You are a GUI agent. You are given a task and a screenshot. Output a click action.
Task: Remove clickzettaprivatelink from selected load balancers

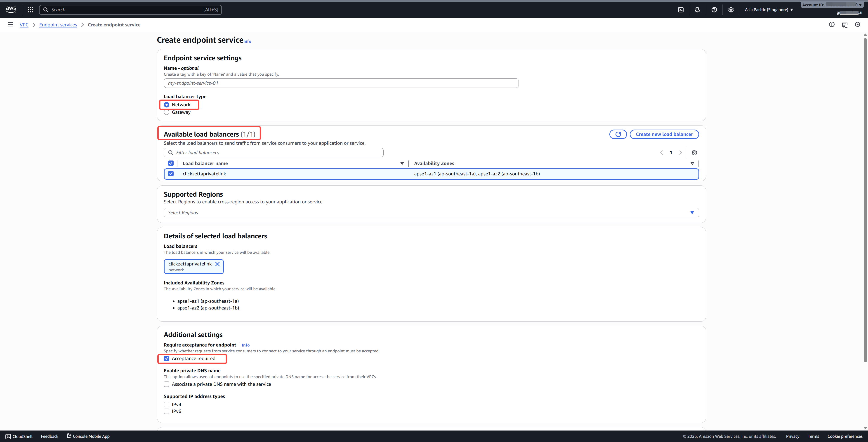217,264
